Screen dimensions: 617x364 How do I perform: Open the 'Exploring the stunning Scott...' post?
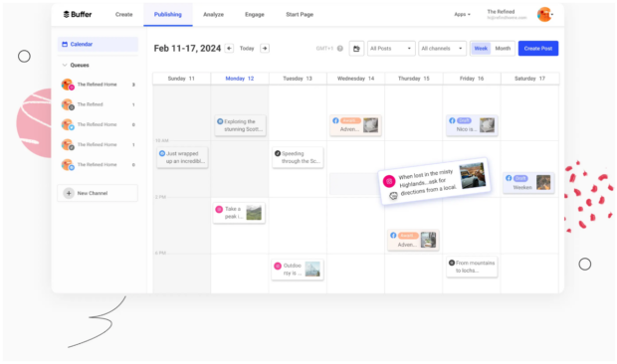240,125
